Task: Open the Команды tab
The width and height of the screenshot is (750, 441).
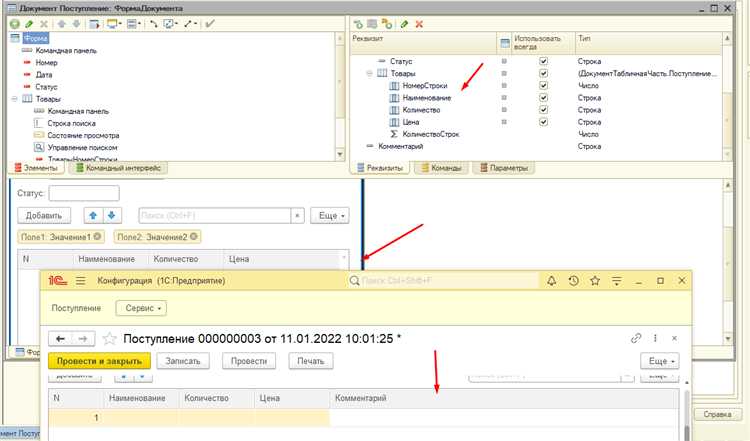Action: (441, 168)
